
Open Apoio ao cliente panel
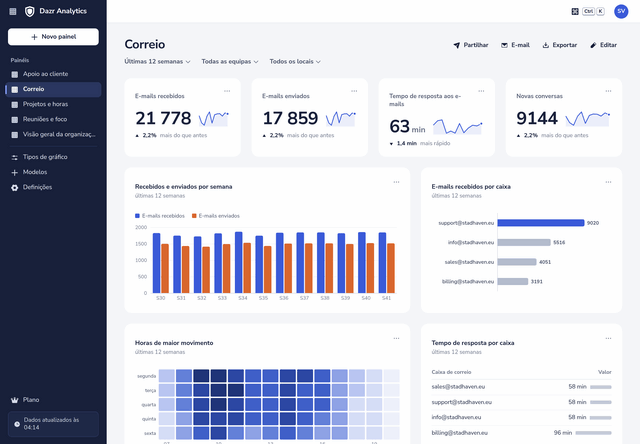(x=53, y=74)
